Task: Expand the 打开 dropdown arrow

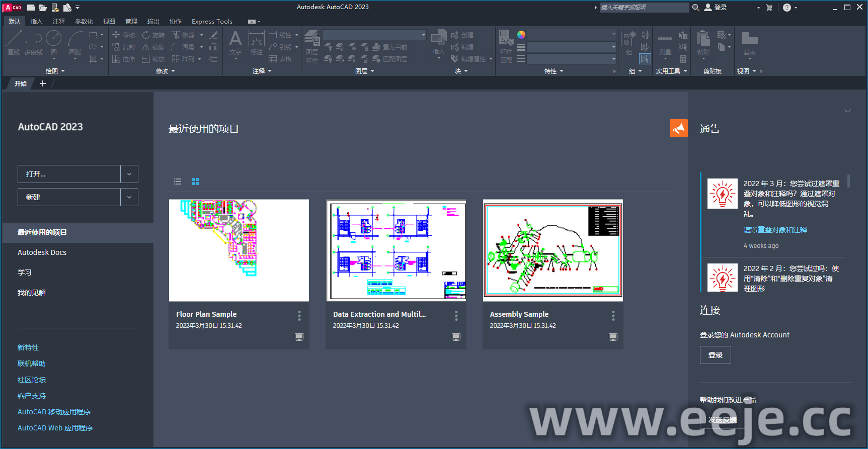Action: click(129, 174)
